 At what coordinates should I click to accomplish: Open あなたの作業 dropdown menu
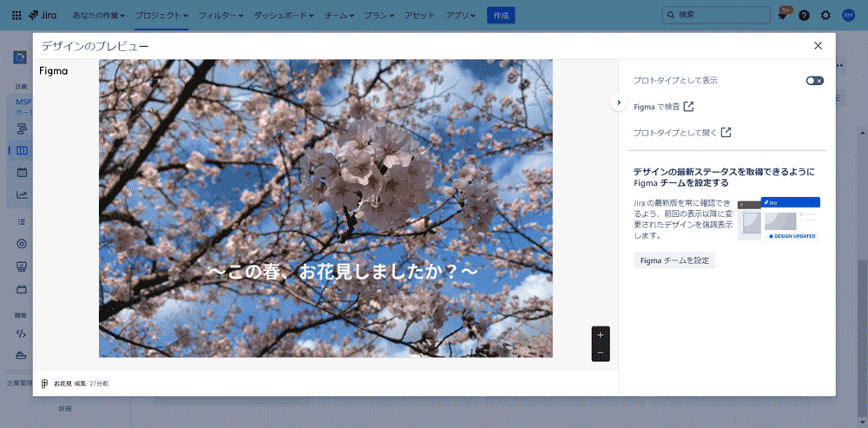[x=99, y=16]
